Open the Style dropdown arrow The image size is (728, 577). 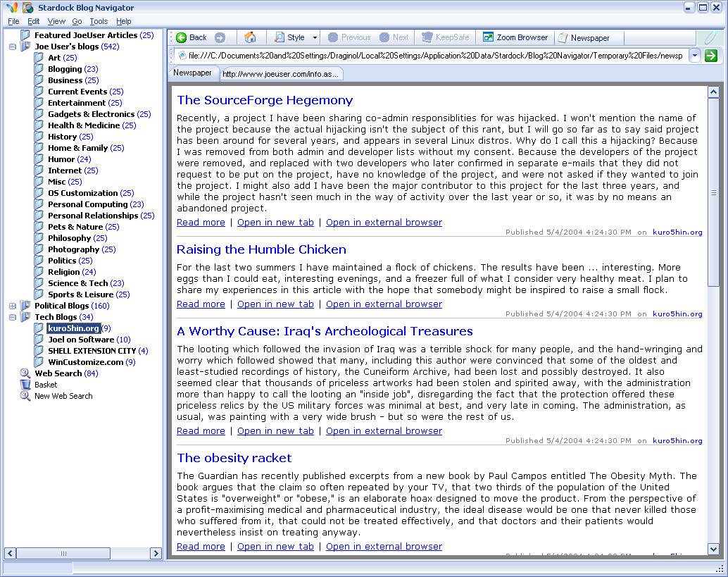[x=315, y=37]
